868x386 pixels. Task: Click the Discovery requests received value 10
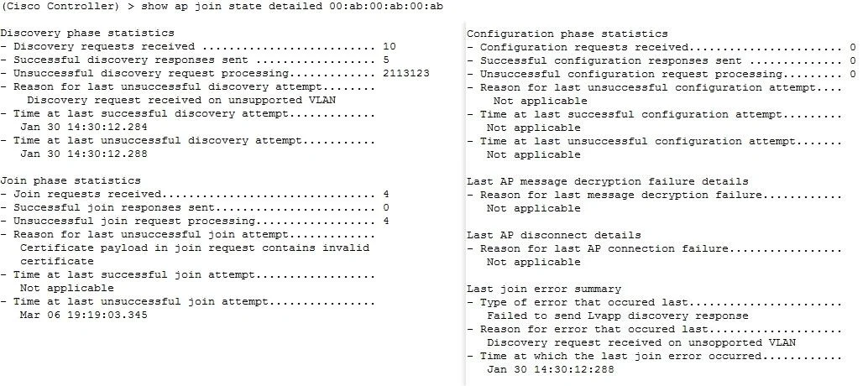390,46
